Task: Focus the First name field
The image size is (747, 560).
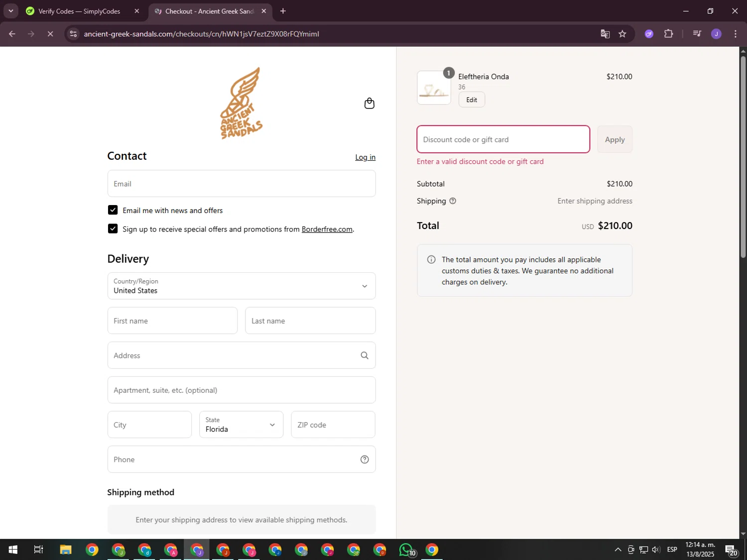Action: click(172, 321)
